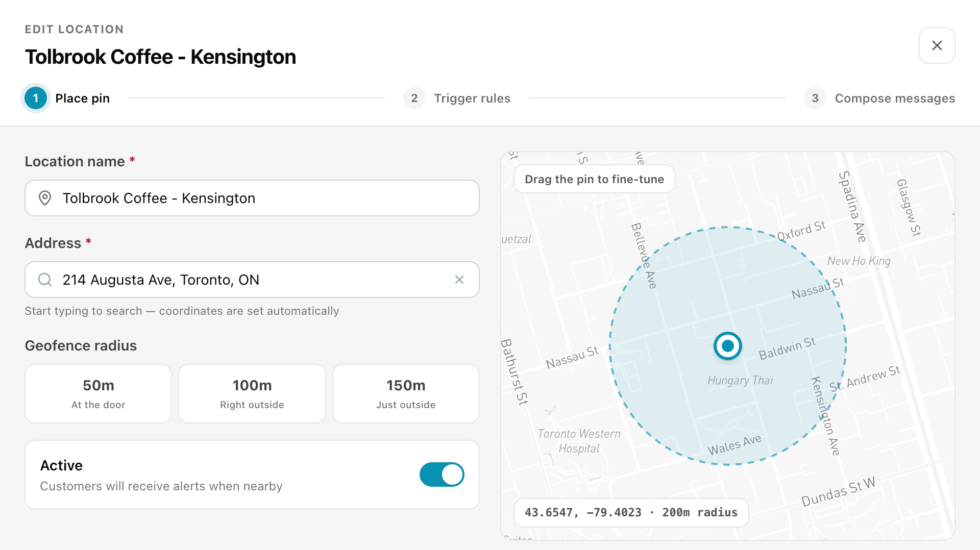The height and width of the screenshot is (550, 980).
Task: Toggle the Active alerts switch
Action: pyautogui.click(x=442, y=474)
